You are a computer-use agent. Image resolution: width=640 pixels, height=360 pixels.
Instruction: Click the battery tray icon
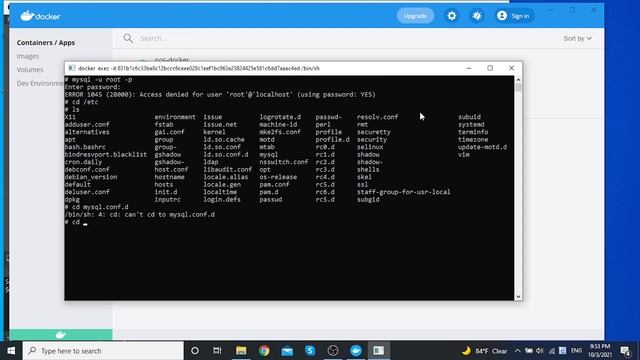pyautogui.click(x=529, y=351)
